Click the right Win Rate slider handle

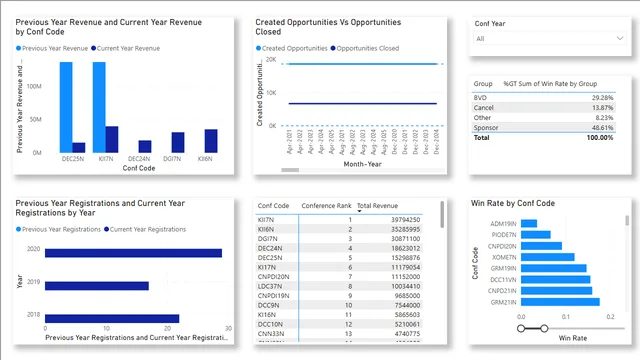click(x=544, y=328)
